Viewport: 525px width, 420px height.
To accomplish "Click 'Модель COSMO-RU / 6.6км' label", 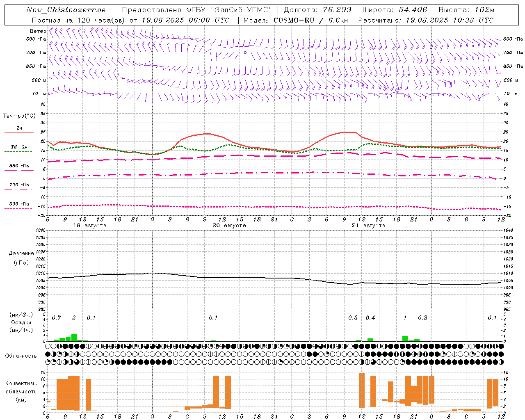I will pos(296,20).
